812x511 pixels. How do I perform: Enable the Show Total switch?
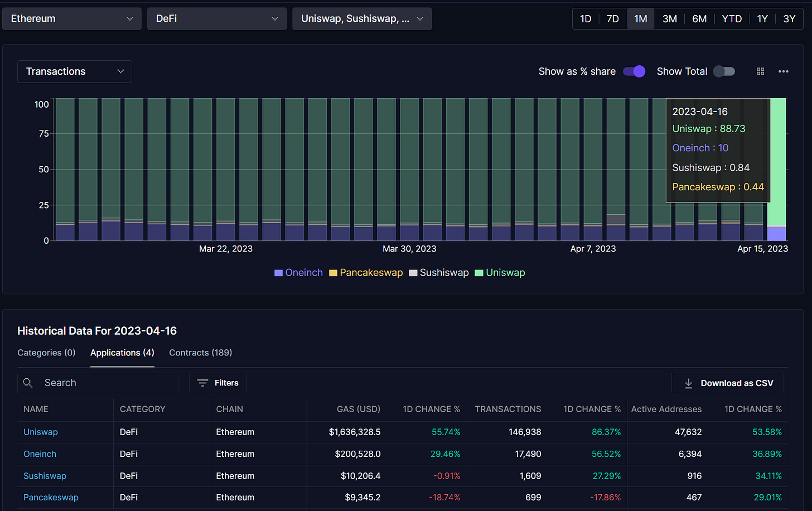click(724, 71)
